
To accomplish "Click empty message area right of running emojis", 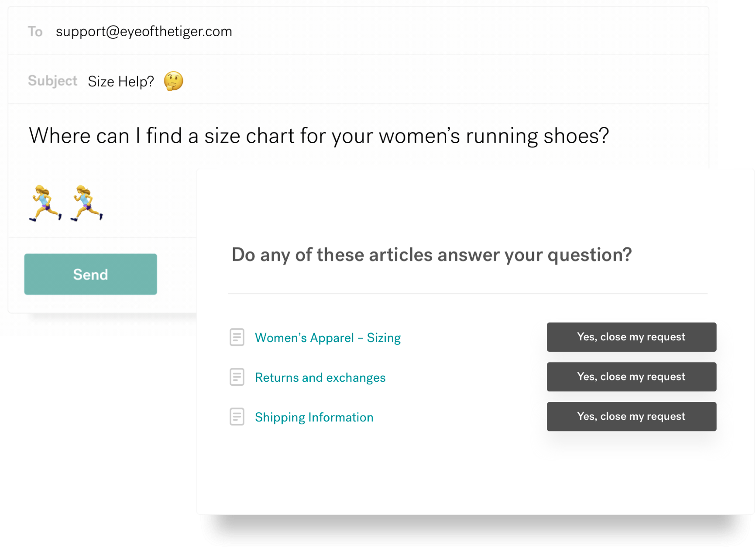I will (x=148, y=203).
